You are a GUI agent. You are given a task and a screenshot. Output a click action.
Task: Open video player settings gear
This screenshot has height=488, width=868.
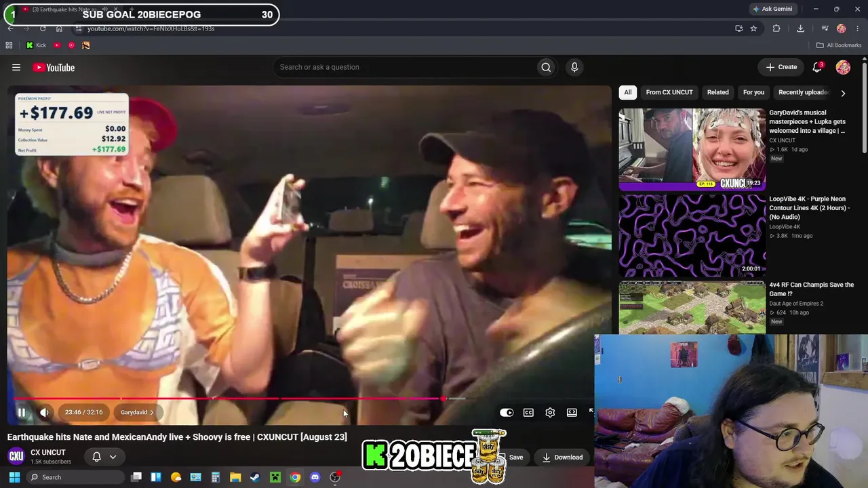[550, 412]
